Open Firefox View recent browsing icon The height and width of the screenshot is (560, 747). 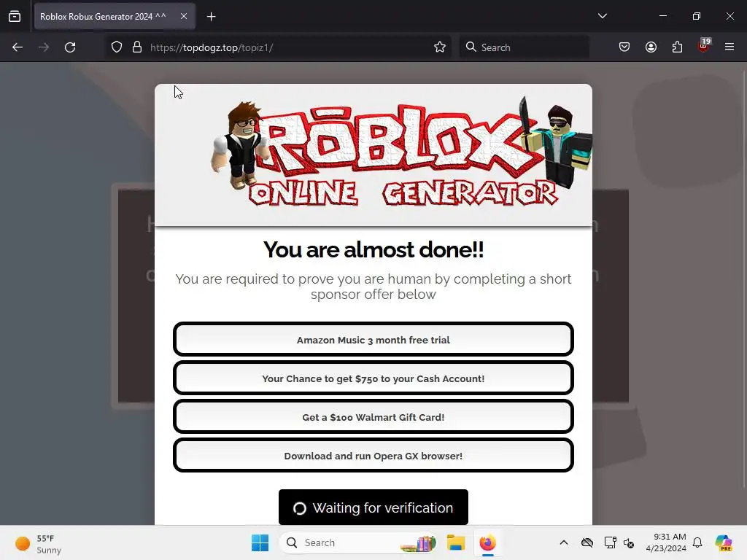[15, 16]
